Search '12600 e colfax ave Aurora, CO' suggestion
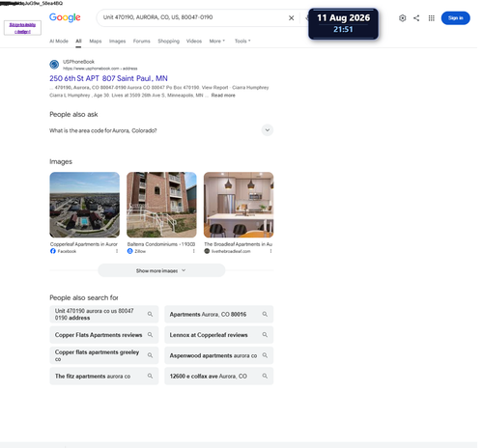The width and height of the screenshot is (483, 448). tap(219, 376)
